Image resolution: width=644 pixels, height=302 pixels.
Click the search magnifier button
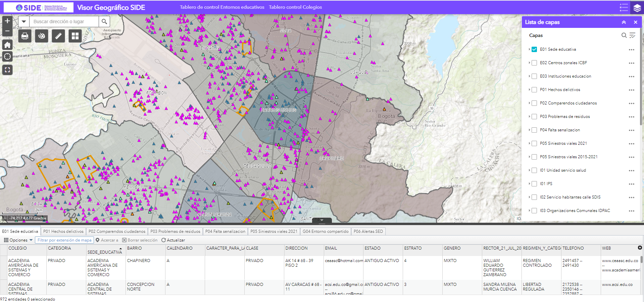click(104, 21)
